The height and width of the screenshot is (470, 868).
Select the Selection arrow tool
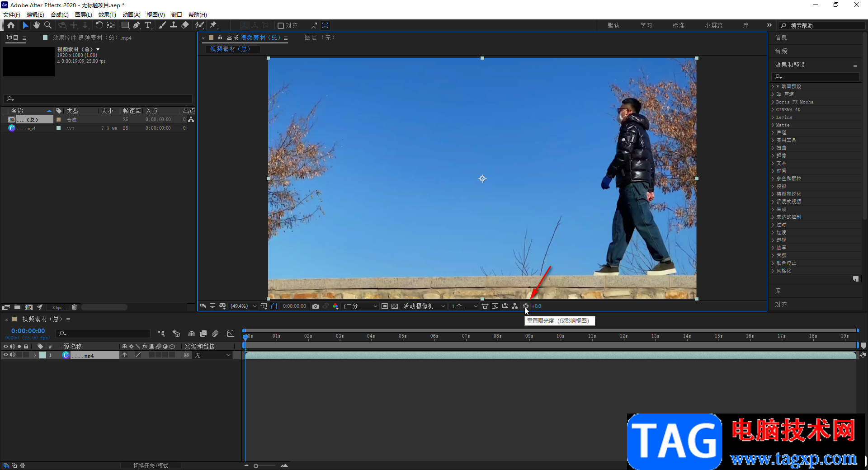[x=25, y=25]
